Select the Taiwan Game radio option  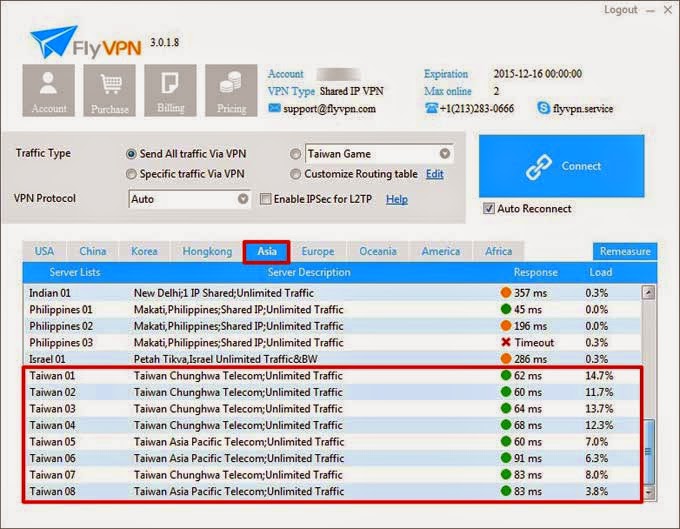click(x=295, y=154)
